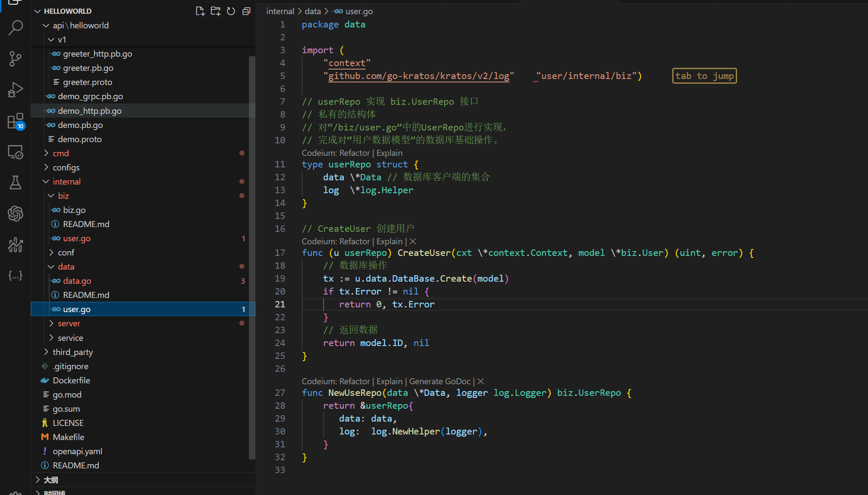Open go.mod file

click(143, 395)
